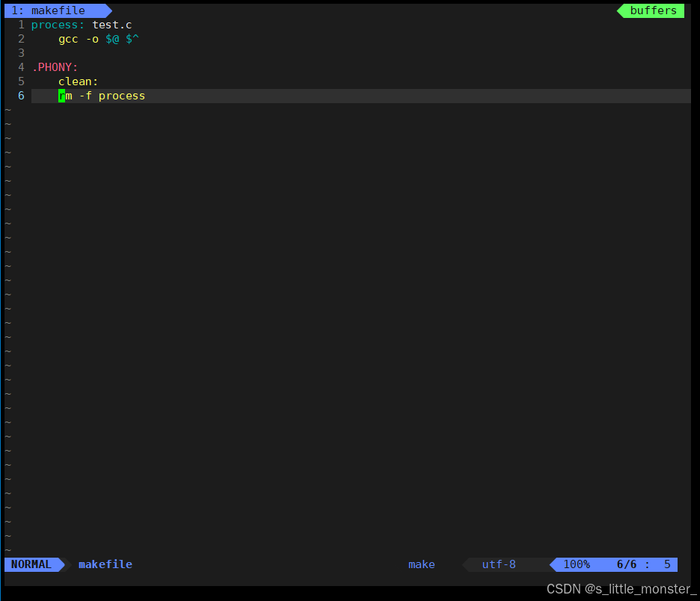Click line number 2 in gutter

[x=21, y=40]
